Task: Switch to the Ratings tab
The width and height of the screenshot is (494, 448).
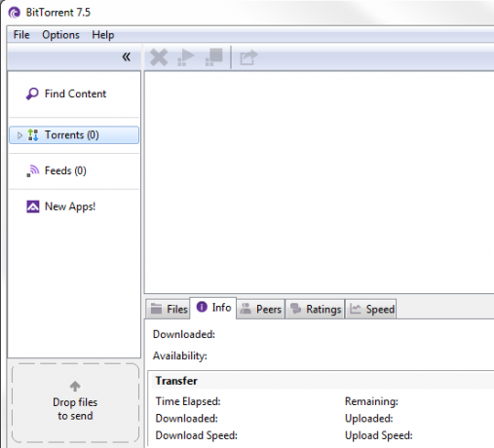Action: pos(315,309)
